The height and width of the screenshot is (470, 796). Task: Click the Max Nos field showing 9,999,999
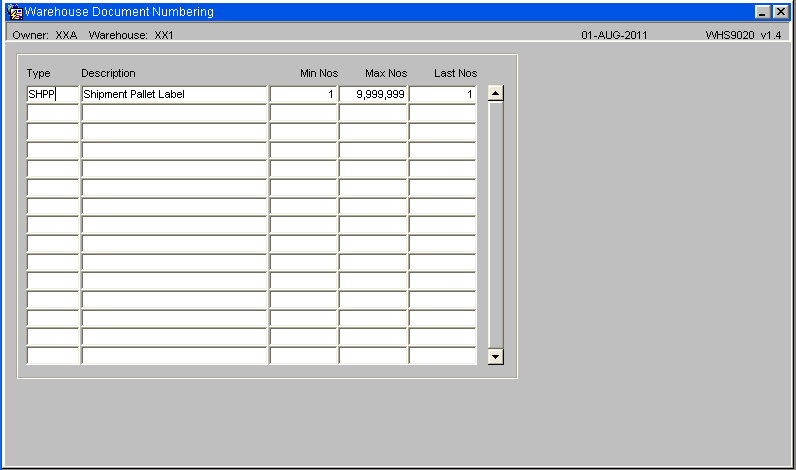[x=373, y=94]
